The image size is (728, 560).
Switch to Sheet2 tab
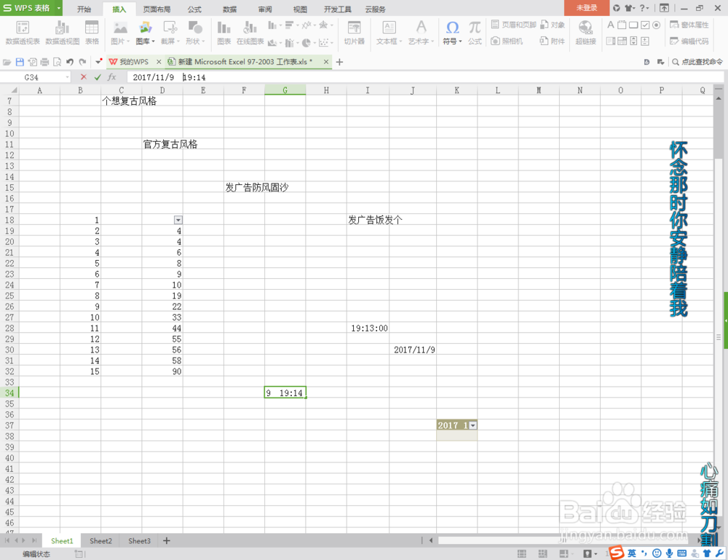click(100, 541)
